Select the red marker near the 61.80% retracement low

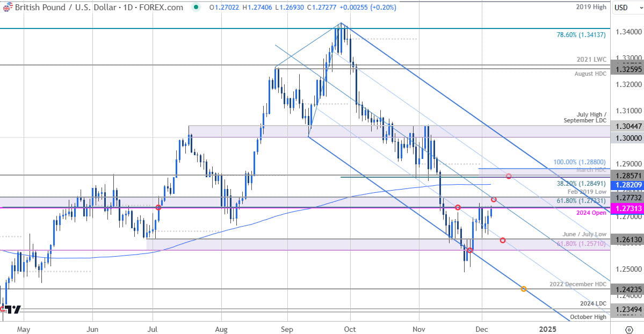point(470,250)
